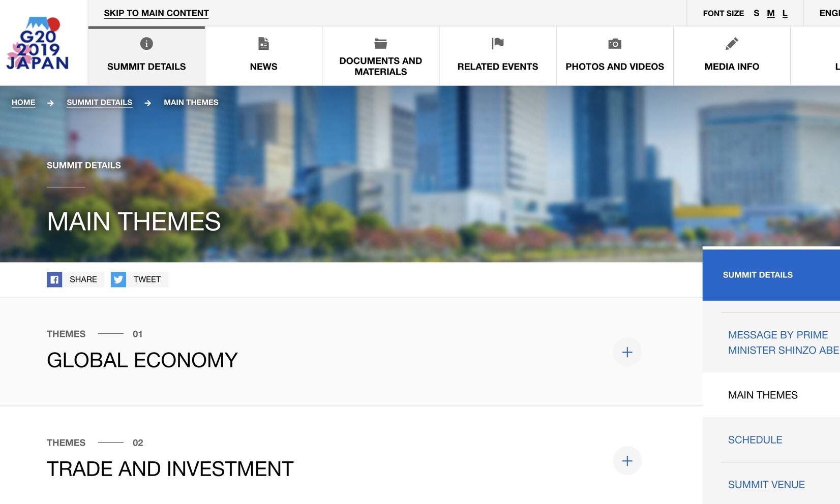840x504 pixels.
Task: Select Main Themes in the sidebar
Action: tap(763, 395)
